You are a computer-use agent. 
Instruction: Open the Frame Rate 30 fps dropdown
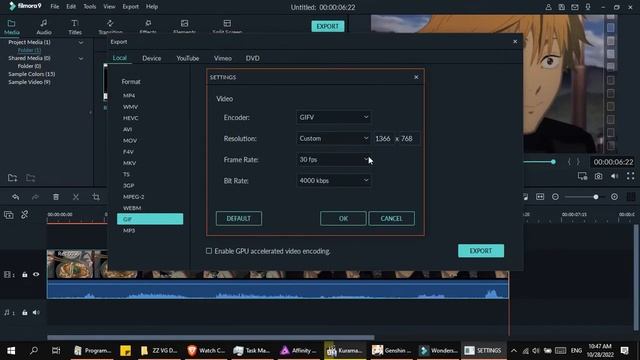tap(333, 160)
